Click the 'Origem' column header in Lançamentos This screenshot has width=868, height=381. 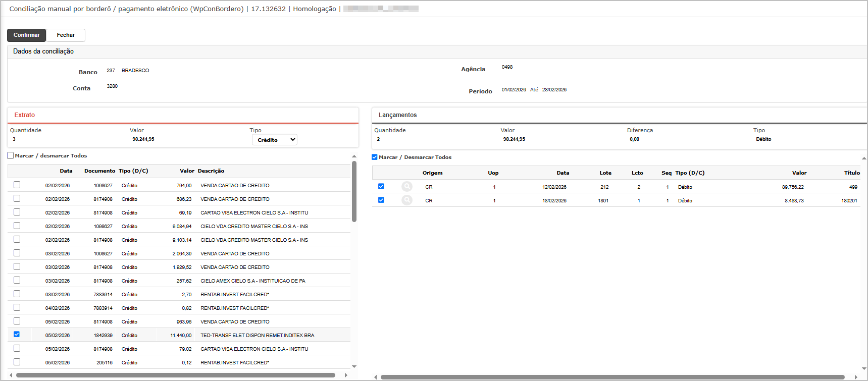point(432,173)
